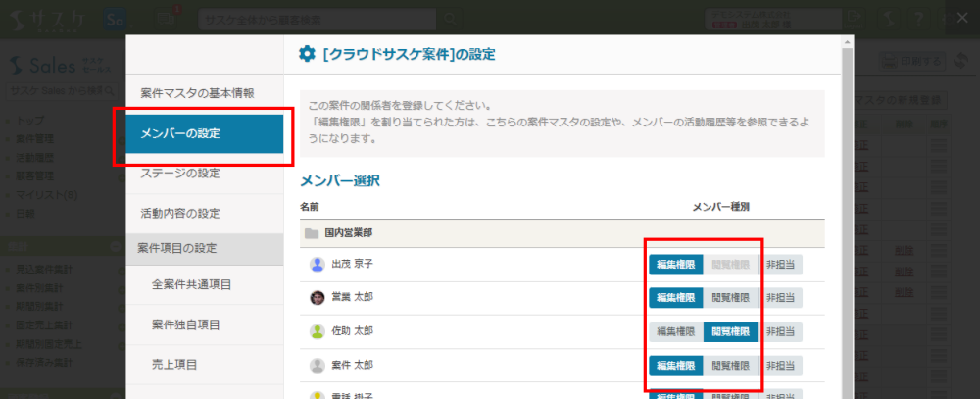Screen dimensions: 980x399
Task: Open 見込案件集計 in the background sidebar
Action: click(44, 271)
